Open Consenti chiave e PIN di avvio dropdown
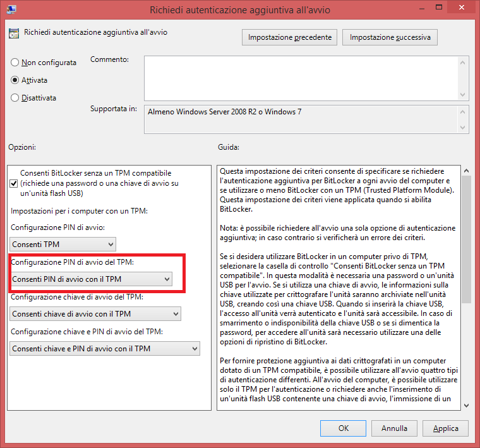 105,348
